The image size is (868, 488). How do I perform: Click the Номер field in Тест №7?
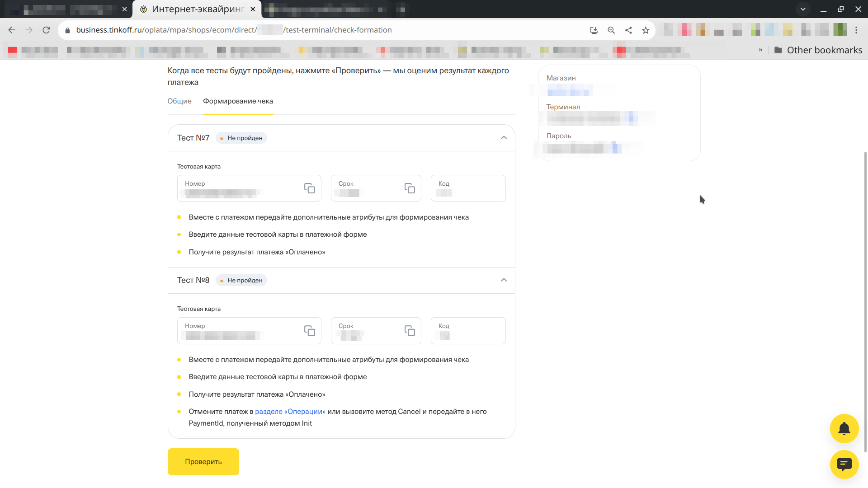point(249,188)
